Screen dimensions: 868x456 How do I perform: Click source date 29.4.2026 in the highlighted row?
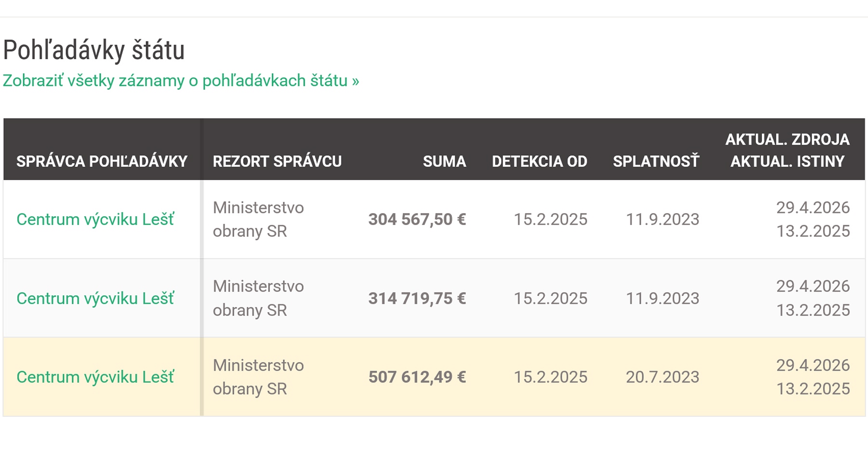pos(813,365)
